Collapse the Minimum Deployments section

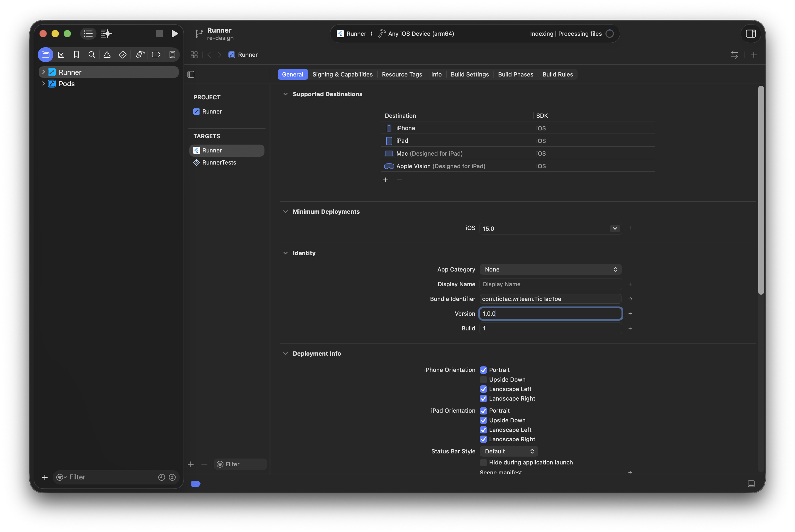pos(285,211)
